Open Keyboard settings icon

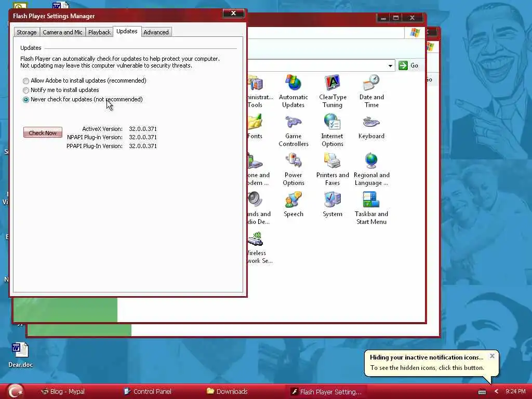click(x=371, y=127)
